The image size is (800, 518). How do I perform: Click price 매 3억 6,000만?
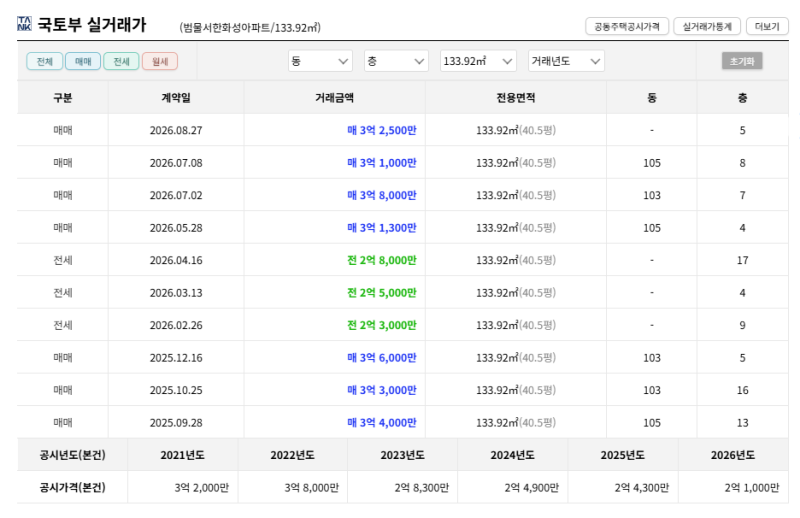point(382,358)
